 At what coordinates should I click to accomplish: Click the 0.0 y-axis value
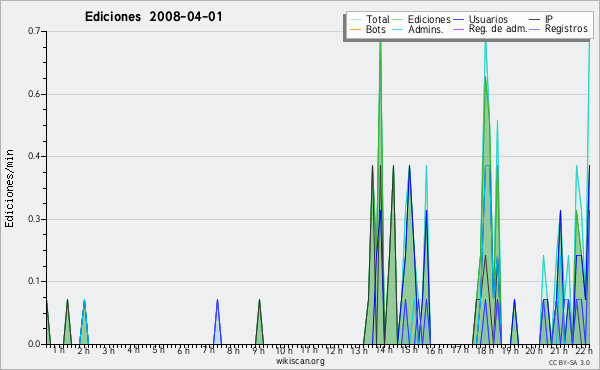(34, 344)
